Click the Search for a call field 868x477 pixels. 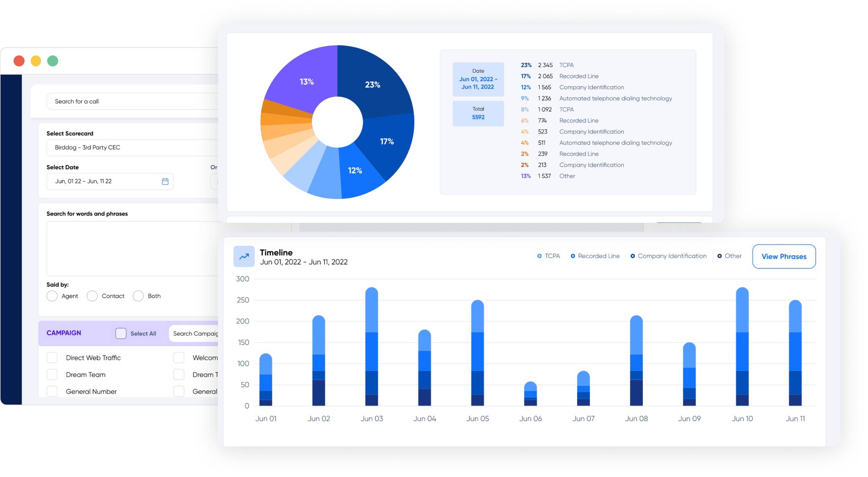[132, 101]
